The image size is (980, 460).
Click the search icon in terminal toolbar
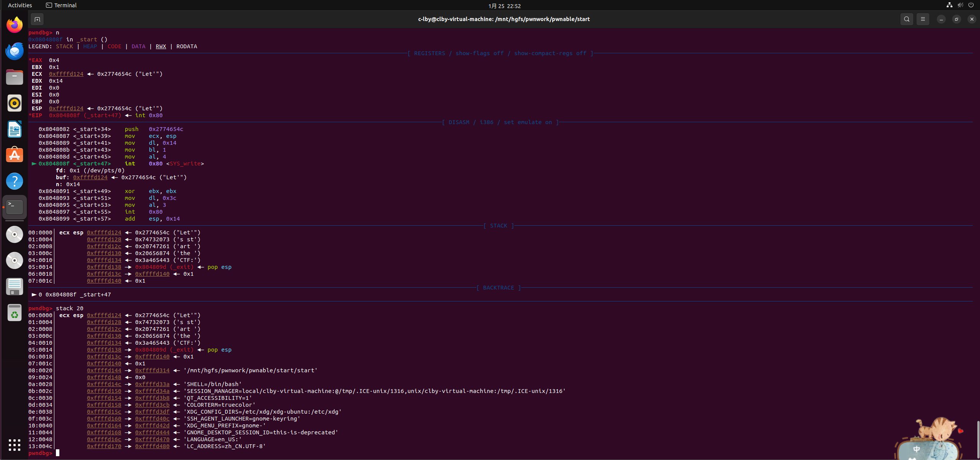pyautogui.click(x=906, y=19)
